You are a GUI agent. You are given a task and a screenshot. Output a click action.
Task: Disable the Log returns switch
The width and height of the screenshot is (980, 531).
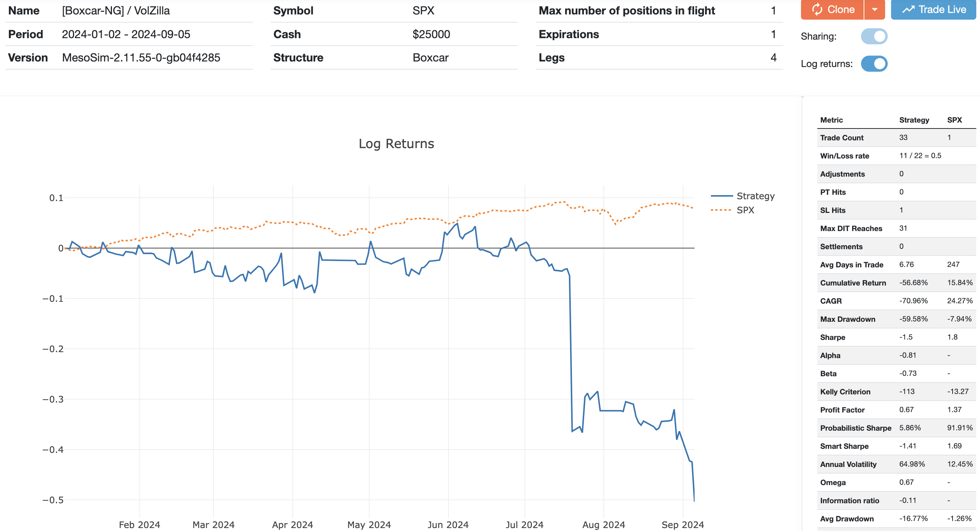click(x=874, y=64)
